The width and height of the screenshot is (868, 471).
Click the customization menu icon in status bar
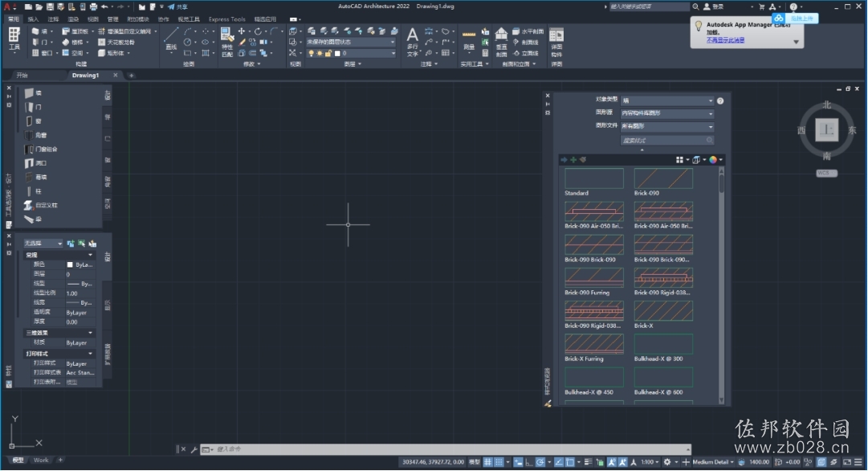click(x=858, y=461)
